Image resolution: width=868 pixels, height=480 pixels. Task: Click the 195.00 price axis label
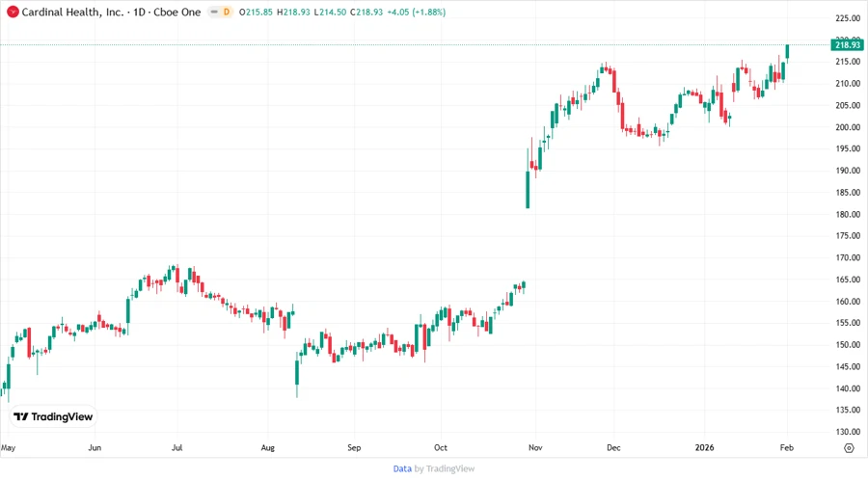coord(848,148)
